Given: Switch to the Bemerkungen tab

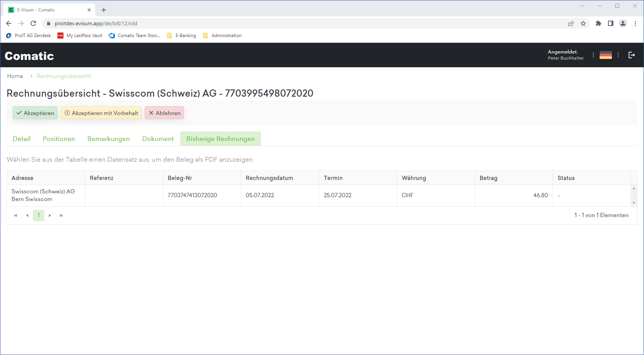Looking at the screenshot, I should 109,139.
